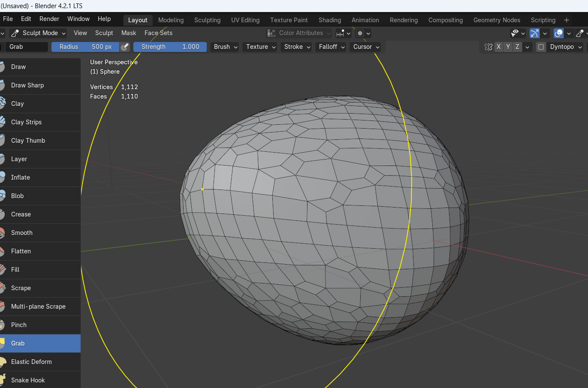The height and width of the screenshot is (388, 588).
Task: Open view object types visibility dropdown
Action: tap(518, 33)
